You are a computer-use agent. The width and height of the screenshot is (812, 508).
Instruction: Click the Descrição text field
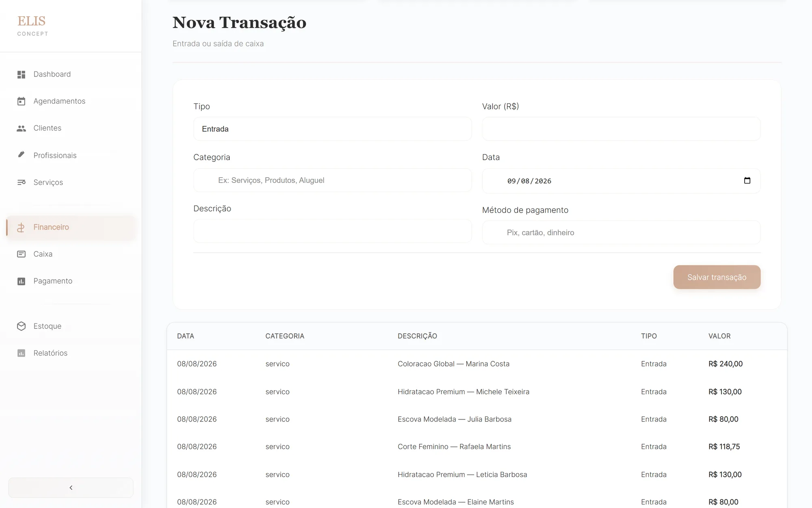333,231
